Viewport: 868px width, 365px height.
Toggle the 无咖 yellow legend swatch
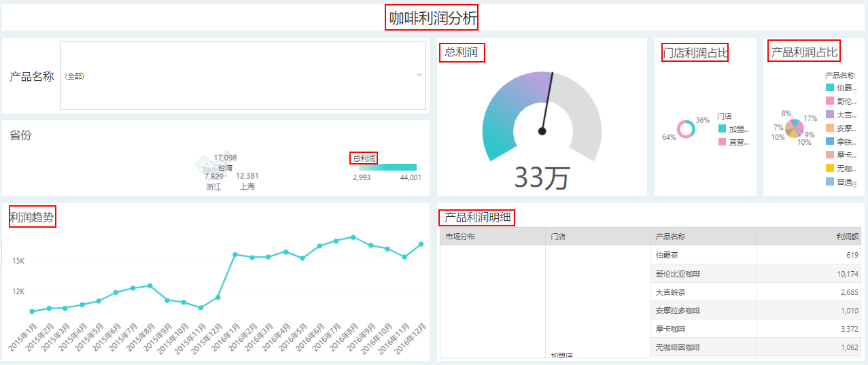coord(829,168)
